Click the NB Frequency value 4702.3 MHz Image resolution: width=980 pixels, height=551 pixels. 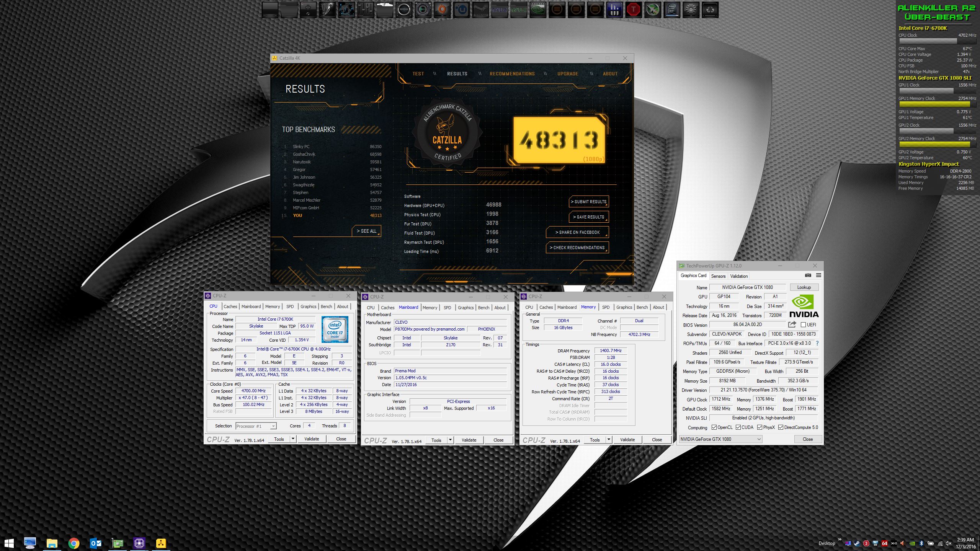pos(639,334)
